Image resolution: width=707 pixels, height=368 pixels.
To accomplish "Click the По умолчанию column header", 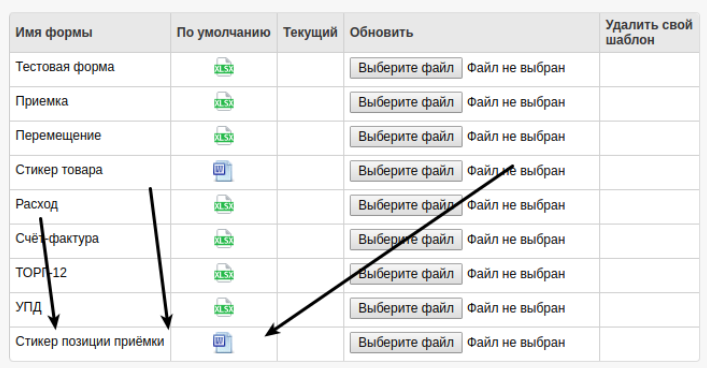I will coord(224,32).
